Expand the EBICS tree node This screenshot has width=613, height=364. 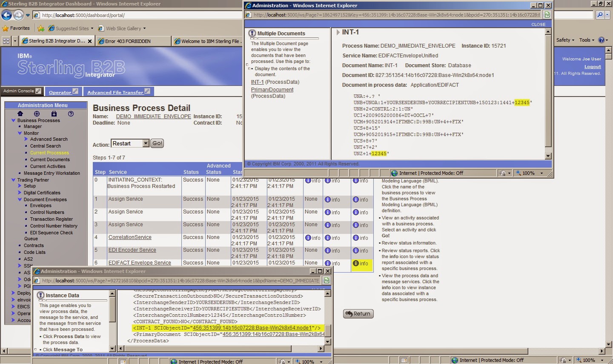pyautogui.click(x=13, y=307)
